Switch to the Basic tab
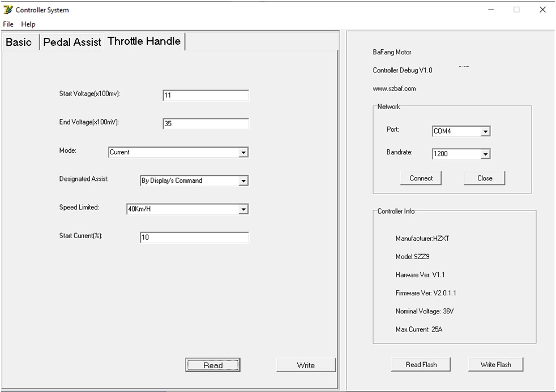556x392 pixels. point(19,42)
